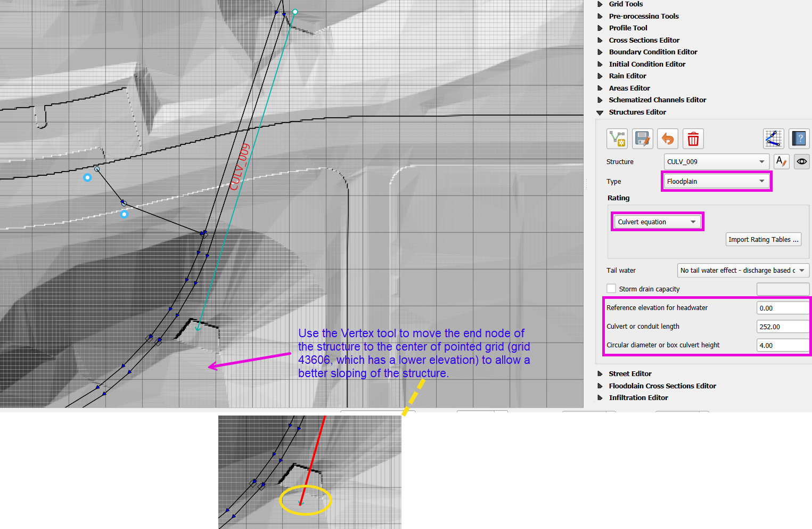
Task: Edit the Culvert or conduit length field
Action: (783, 326)
